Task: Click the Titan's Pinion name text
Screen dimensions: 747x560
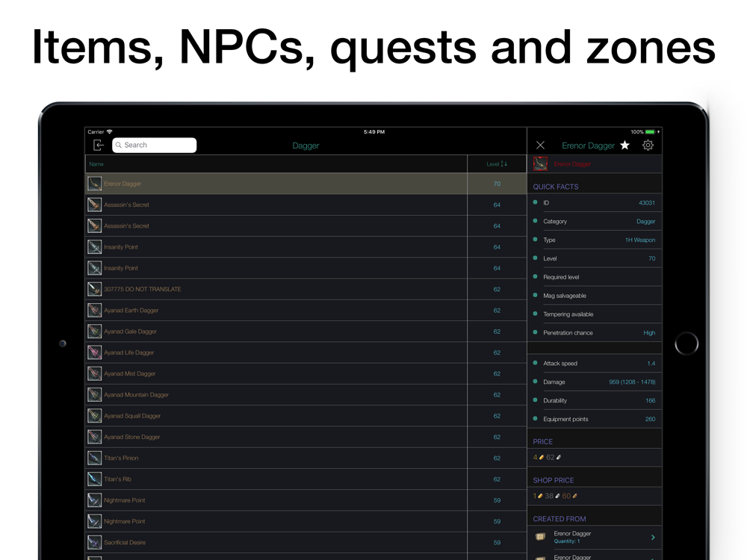Action: click(x=121, y=458)
